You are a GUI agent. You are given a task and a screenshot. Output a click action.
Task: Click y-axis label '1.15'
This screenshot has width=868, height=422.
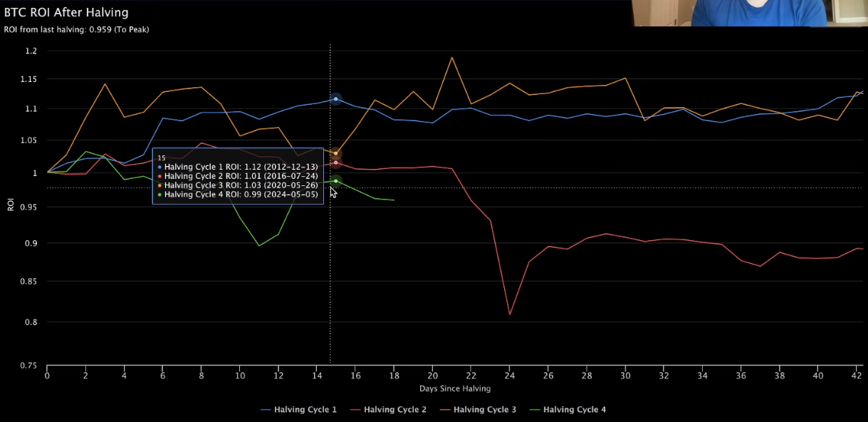click(28, 79)
